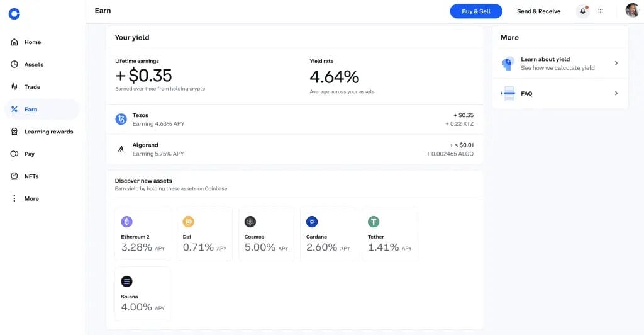Click '+ 0.002465 ALGO' earnings text
Screen dimensions: 644x335
[450, 154]
